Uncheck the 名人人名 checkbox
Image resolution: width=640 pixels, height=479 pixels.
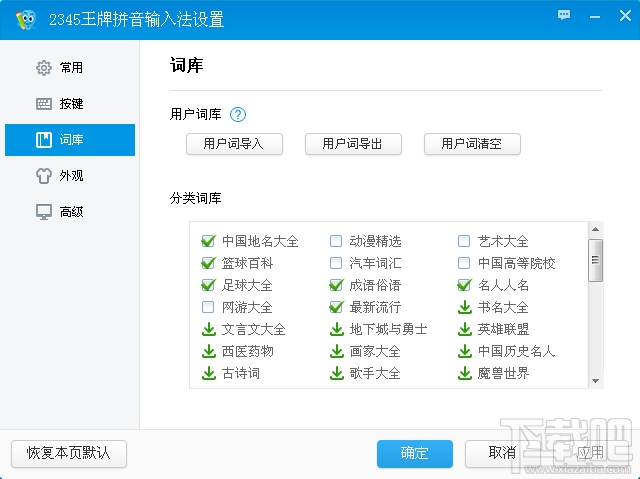[x=464, y=285]
